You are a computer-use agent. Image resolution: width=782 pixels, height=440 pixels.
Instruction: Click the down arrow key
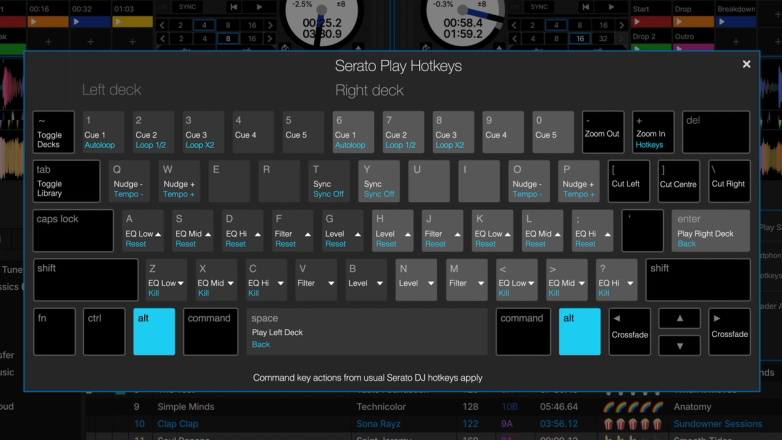coord(679,345)
